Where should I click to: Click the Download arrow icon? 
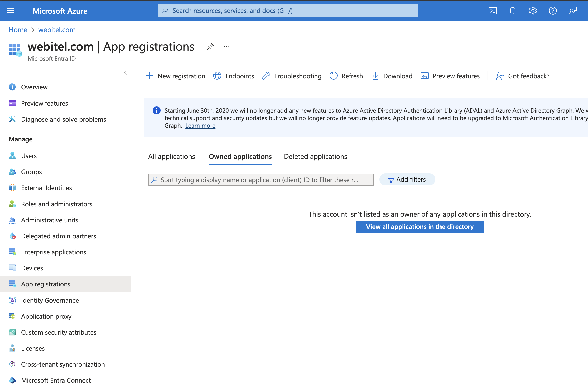click(375, 76)
